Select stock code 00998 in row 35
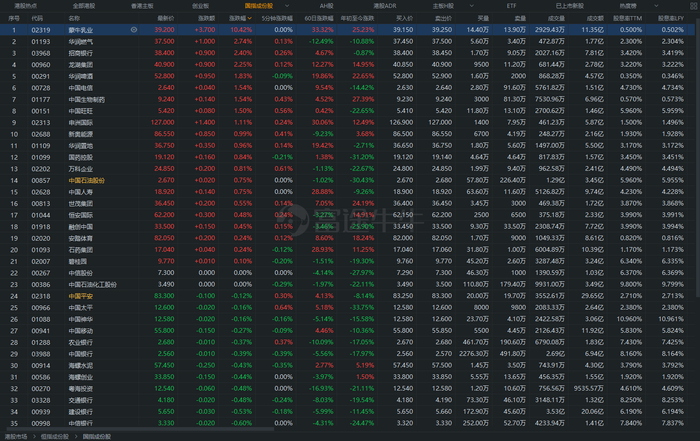This screenshot has width=700, height=441. [41, 424]
